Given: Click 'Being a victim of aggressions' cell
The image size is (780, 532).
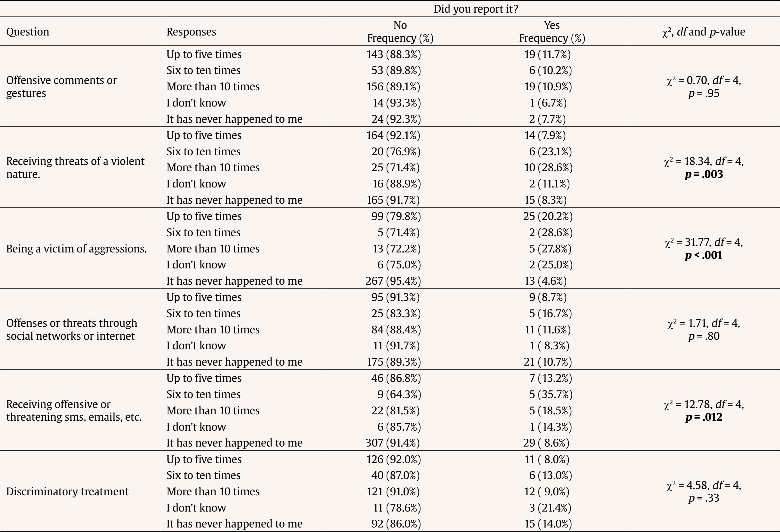Looking at the screenshot, I should (76, 249).
